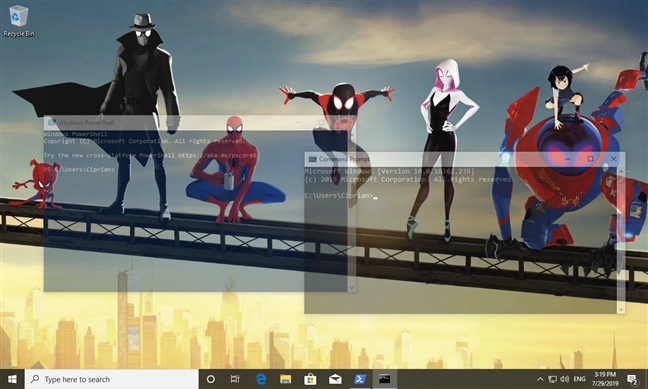Screen dimensions: 648x389
Task: Click 'Microsoft Windows [Version' line in Command Prompt
Action: point(389,171)
